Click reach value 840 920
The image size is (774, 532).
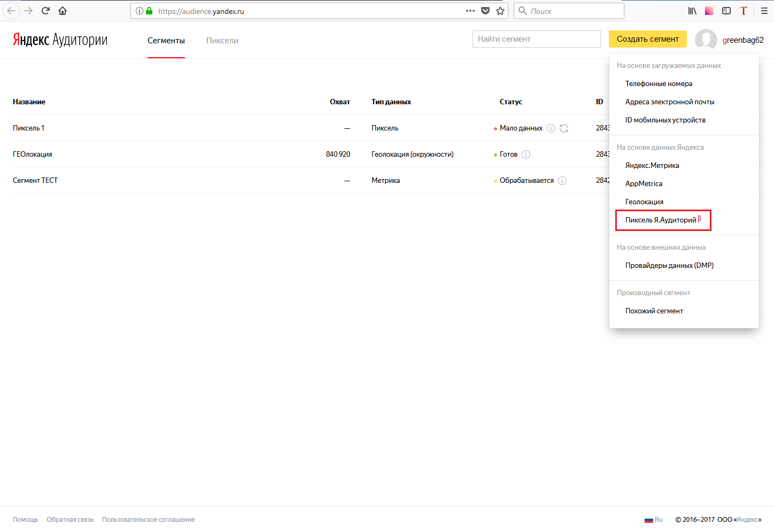(x=338, y=154)
